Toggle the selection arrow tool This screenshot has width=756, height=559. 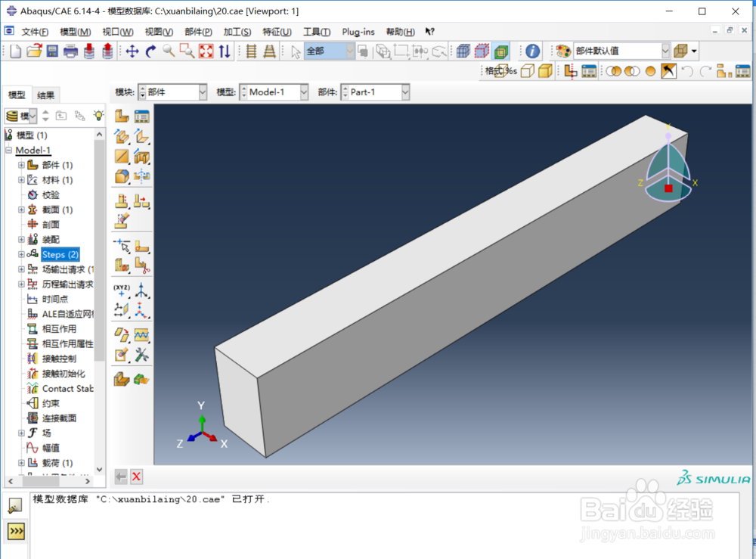point(296,51)
